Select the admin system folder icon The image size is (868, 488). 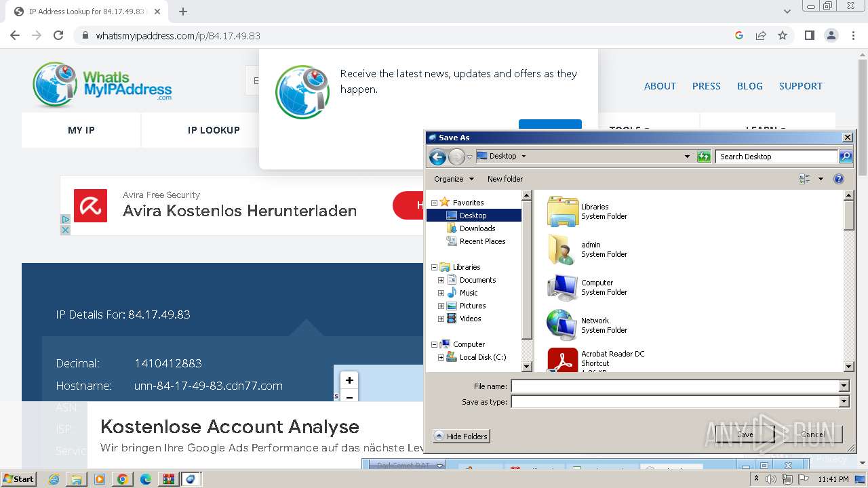pyautogui.click(x=563, y=249)
